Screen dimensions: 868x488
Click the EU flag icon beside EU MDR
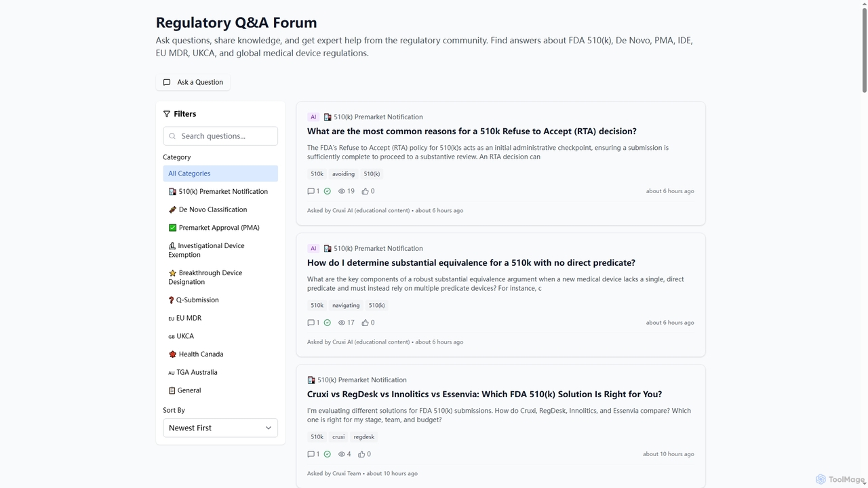pos(171,319)
